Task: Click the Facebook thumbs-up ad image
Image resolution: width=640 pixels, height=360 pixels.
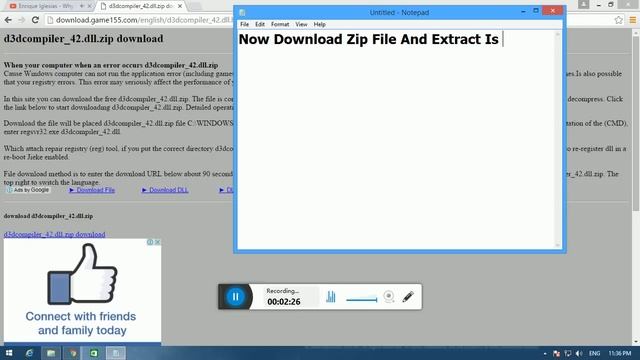Action: click(x=82, y=274)
